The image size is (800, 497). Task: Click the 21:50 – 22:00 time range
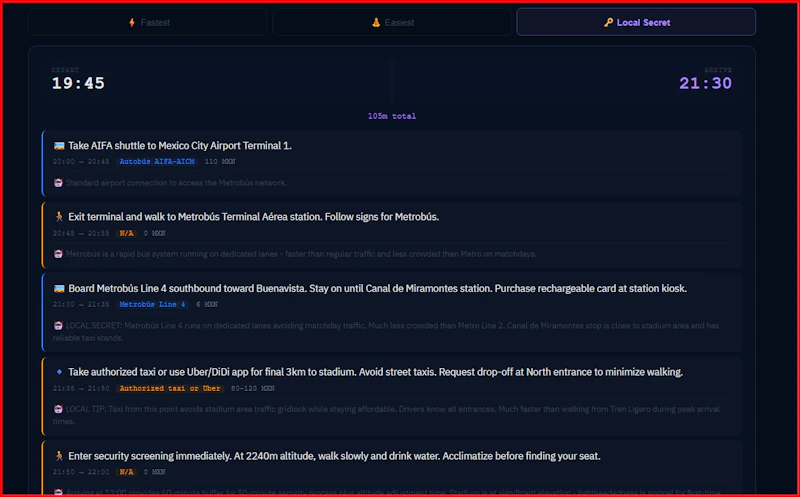[81, 472]
